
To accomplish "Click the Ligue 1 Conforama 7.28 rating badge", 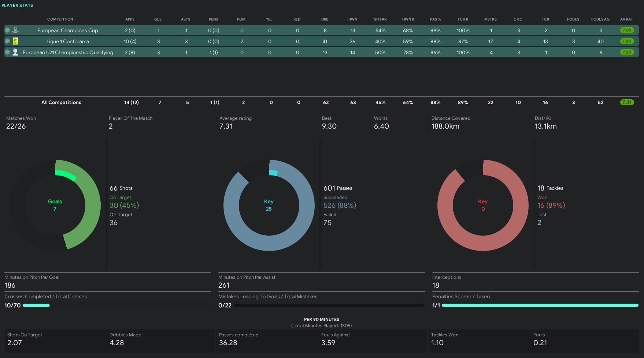I will click(x=626, y=41).
